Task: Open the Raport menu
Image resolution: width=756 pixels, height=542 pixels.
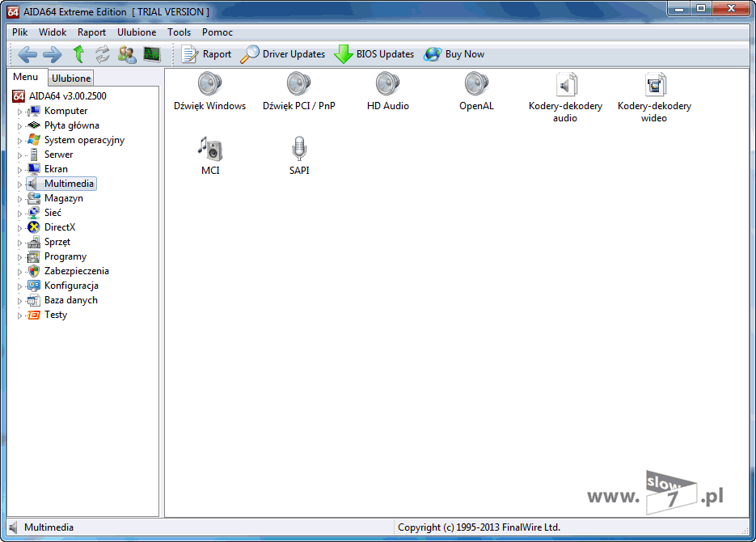Action: click(91, 32)
